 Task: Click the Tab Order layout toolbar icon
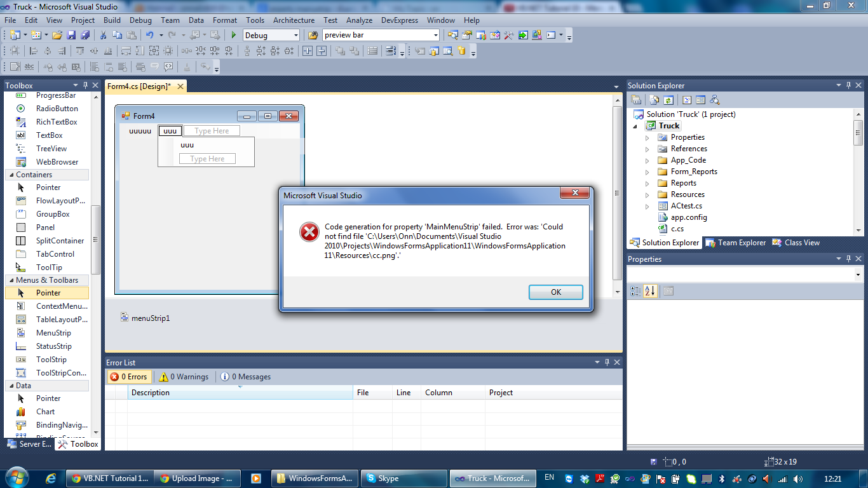pyautogui.click(x=390, y=51)
